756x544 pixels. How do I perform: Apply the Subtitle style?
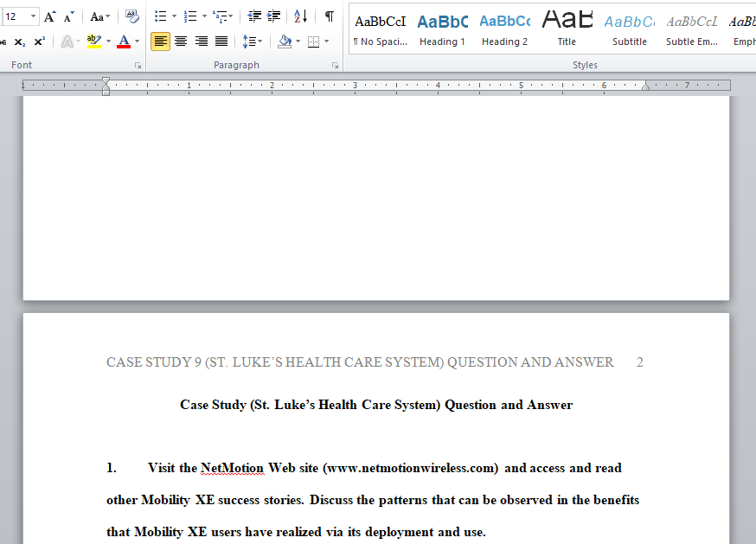[x=630, y=29]
